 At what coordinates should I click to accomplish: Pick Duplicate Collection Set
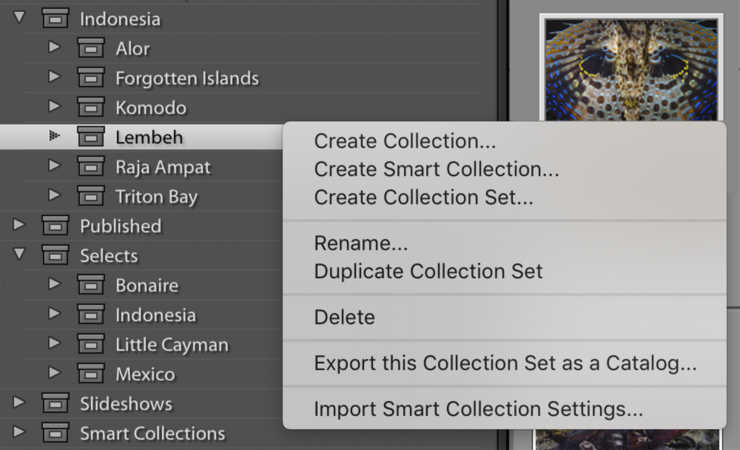tap(428, 271)
